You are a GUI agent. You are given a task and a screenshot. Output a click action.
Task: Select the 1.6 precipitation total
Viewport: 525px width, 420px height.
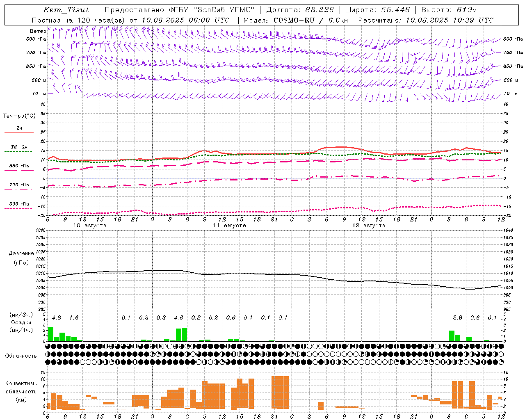74,318
